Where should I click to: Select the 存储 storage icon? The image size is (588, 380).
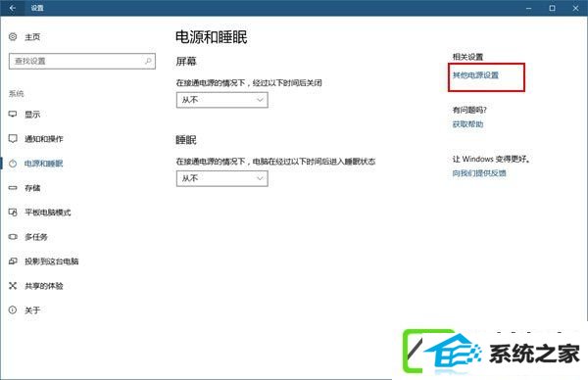tap(13, 188)
